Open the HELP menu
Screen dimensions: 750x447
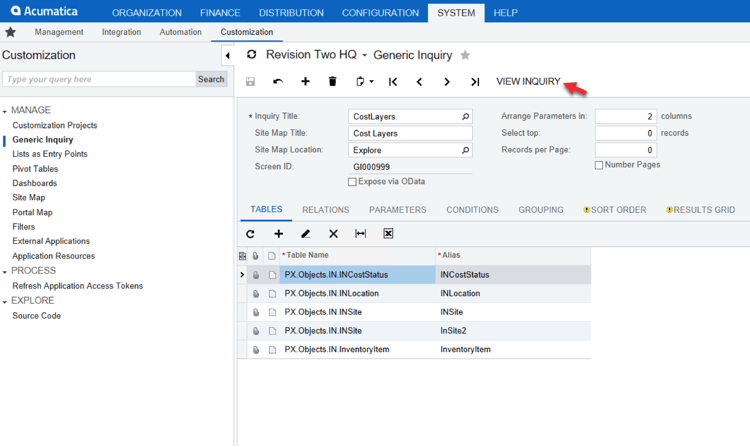point(506,13)
